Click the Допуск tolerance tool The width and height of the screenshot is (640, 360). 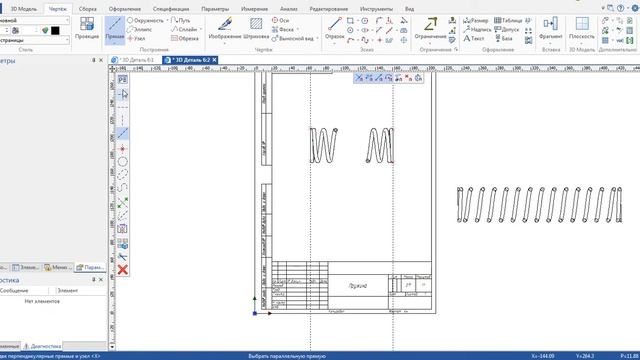tap(507, 29)
